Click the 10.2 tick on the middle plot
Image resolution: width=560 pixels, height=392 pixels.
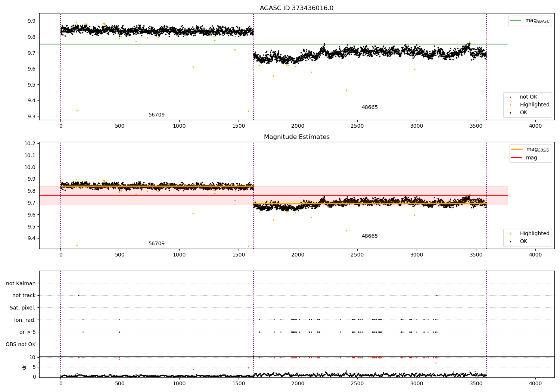(30, 143)
